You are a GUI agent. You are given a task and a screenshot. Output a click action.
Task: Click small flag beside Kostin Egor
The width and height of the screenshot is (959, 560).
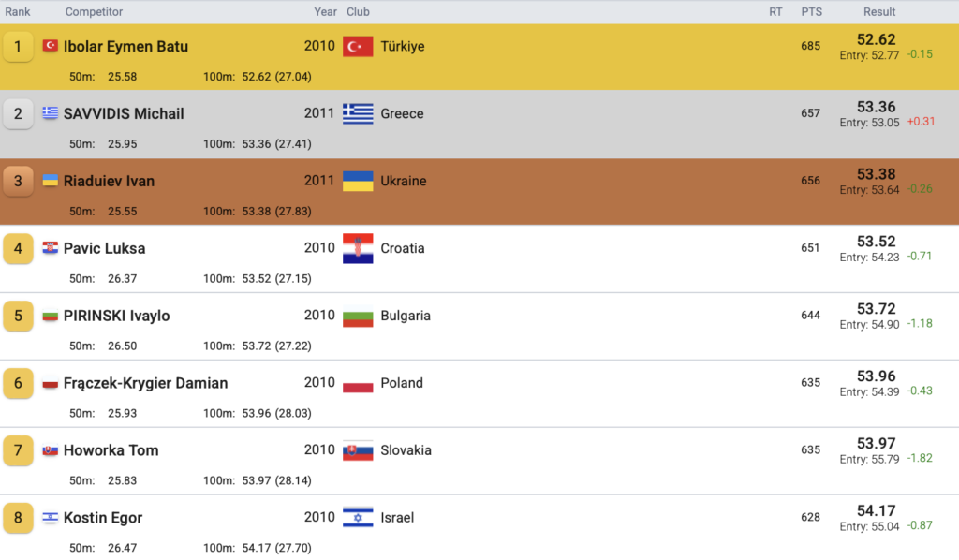[x=51, y=518]
